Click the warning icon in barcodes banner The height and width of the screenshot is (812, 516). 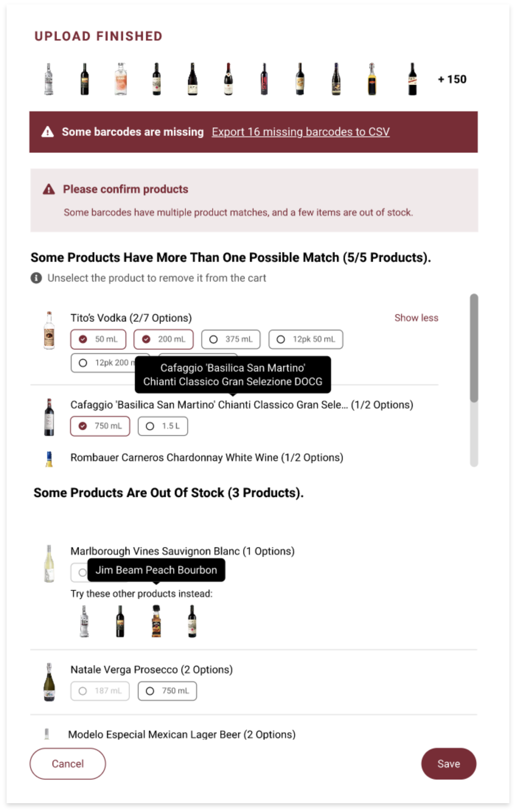tap(48, 132)
